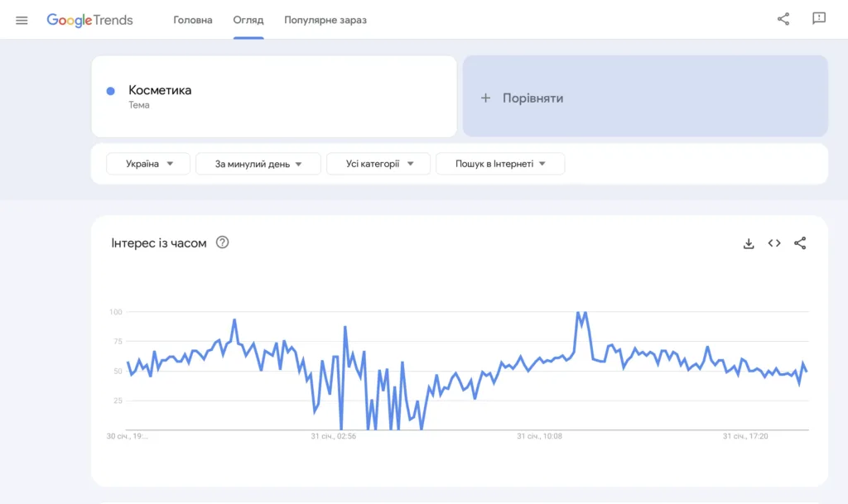
Task: Open the Україна region dropdown
Action: point(147,163)
